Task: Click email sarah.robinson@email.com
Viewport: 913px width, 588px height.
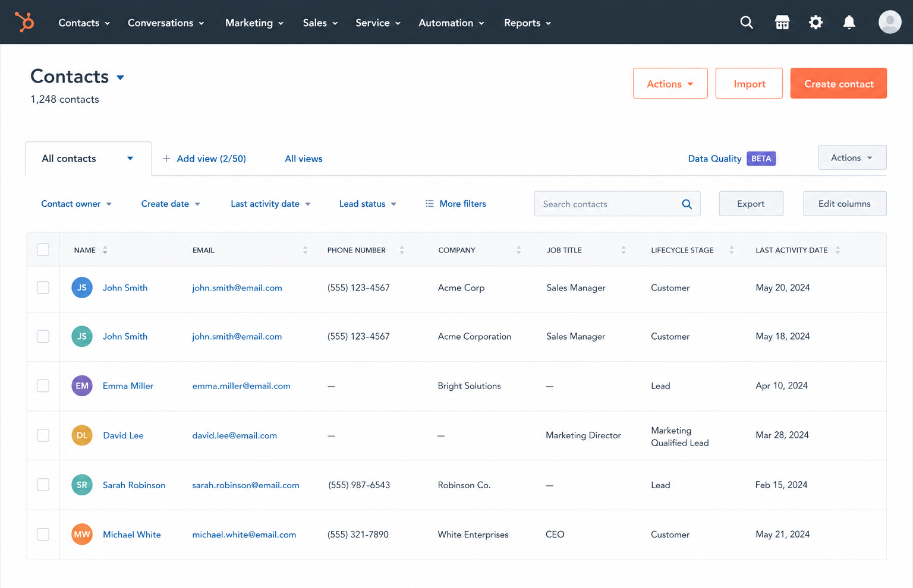Action: (245, 485)
